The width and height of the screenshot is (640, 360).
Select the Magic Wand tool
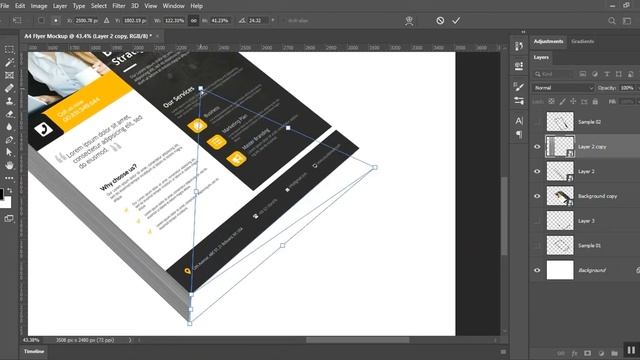pyautogui.click(x=9, y=62)
